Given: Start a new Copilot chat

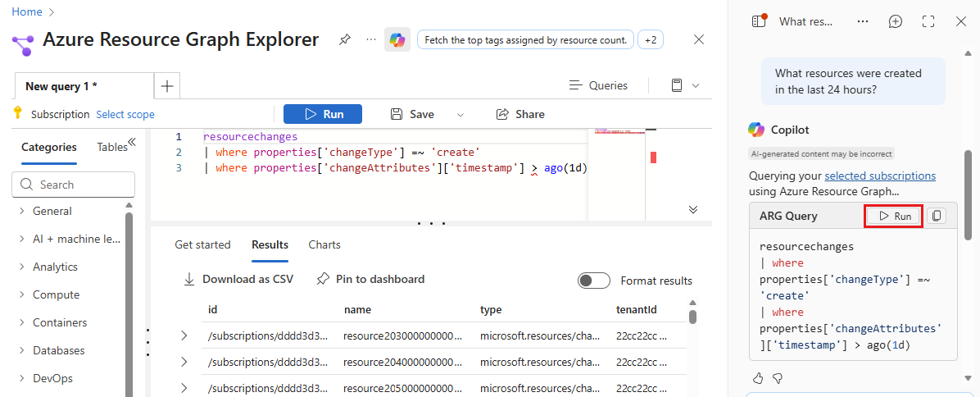Looking at the screenshot, I should (x=896, y=21).
